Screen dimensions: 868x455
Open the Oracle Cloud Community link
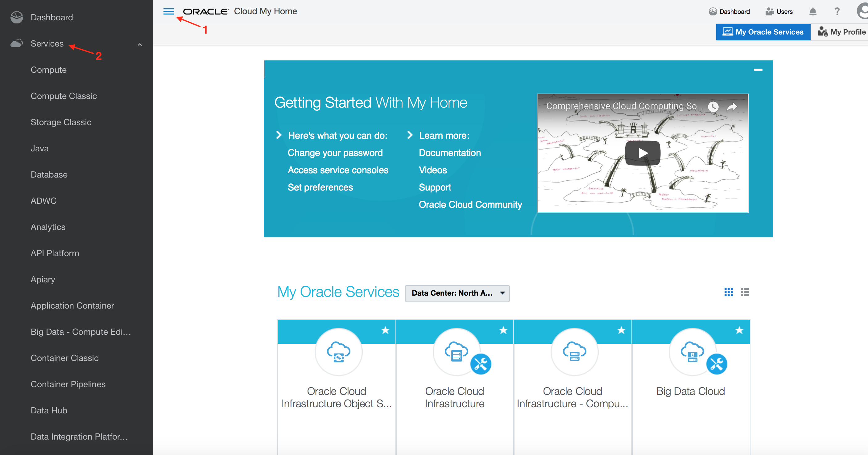coord(470,204)
